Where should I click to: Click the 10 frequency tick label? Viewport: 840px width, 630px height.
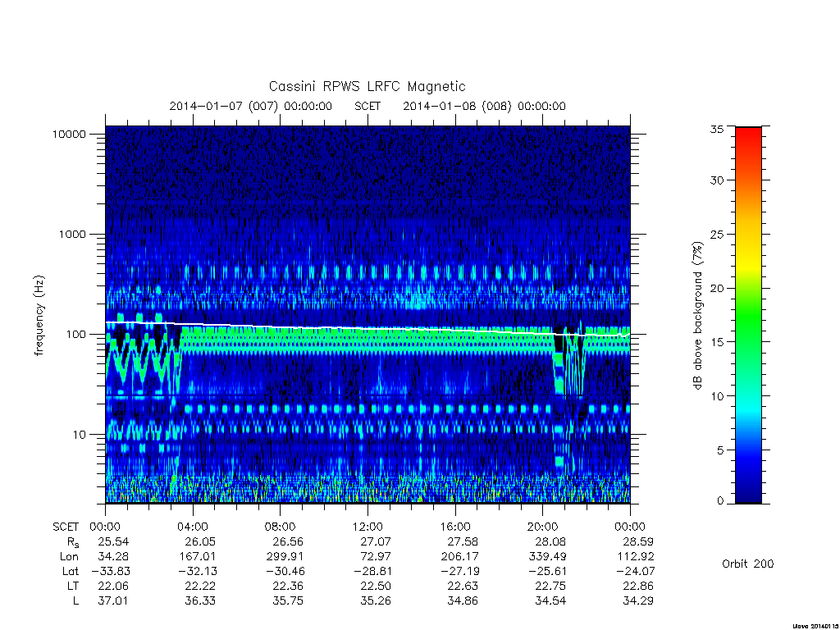pyautogui.click(x=80, y=435)
